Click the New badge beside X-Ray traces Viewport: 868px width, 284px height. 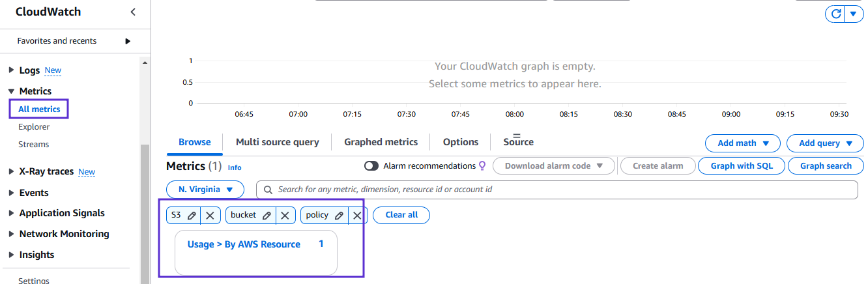87,172
